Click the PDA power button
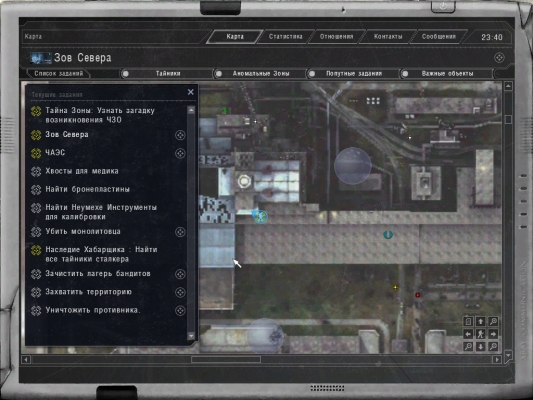Viewport: 533px width, 400px height. pos(443,6)
